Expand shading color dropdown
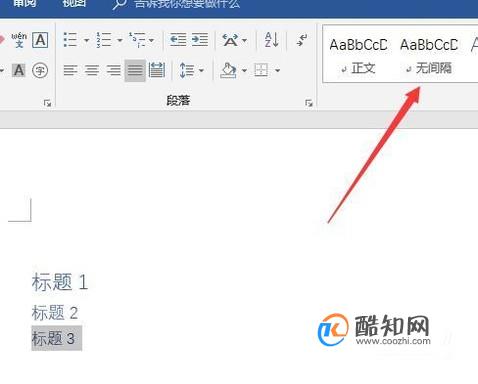 click(244, 70)
